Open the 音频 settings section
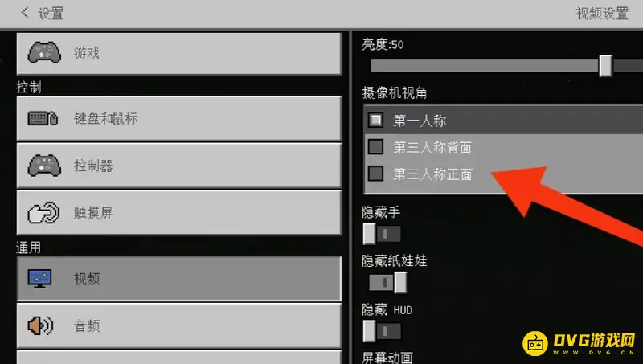 click(x=178, y=325)
